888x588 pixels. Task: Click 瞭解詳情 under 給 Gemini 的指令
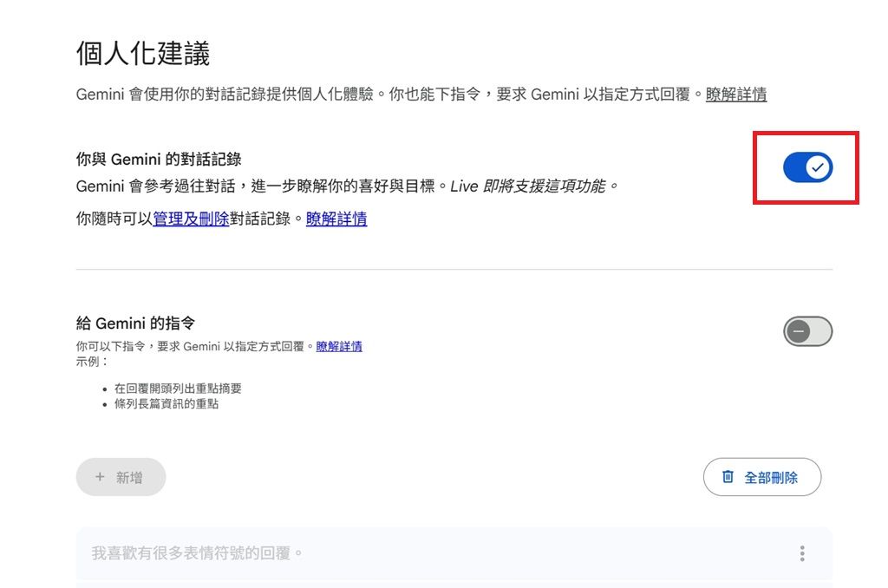[x=339, y=346]
